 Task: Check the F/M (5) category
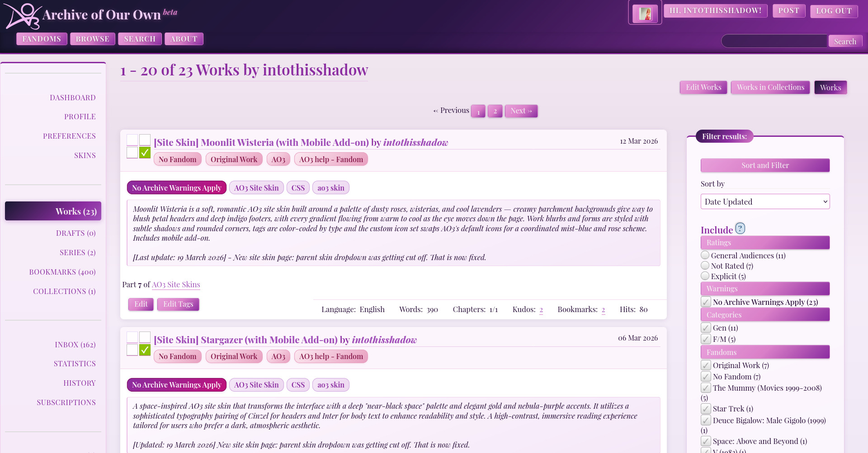pos(706,339)
